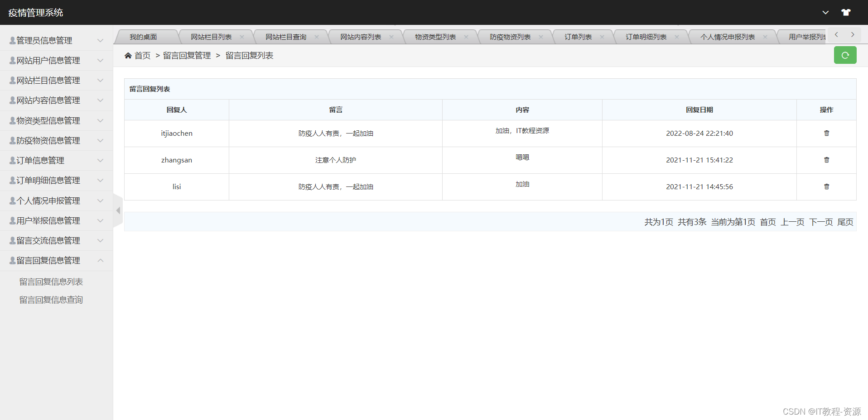Screen dimensions: 868x420
Task: Close the 物资类型列表 tab
Action: pyautogui.click(x=466, y=37)
